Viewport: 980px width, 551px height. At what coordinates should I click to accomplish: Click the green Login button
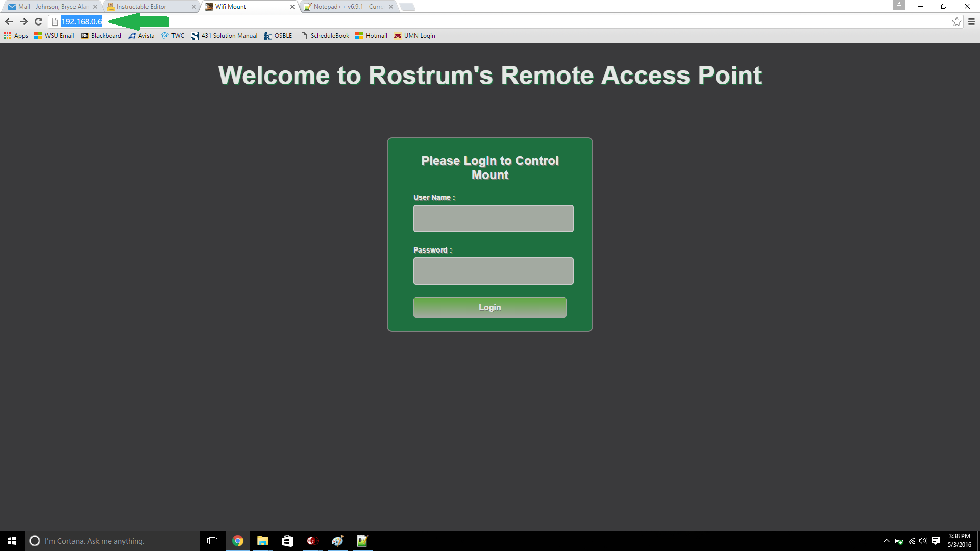click(x=489, y=308)
